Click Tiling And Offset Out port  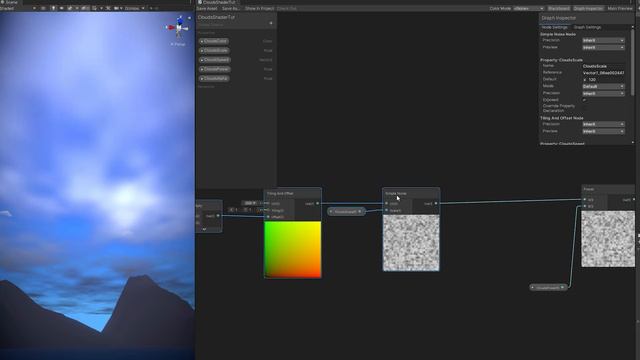318,203
